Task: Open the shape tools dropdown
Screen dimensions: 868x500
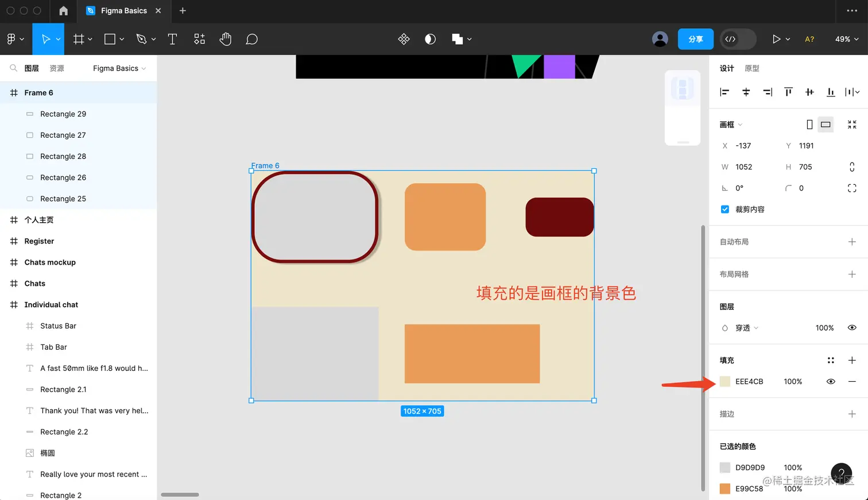Action: (122, 40)
